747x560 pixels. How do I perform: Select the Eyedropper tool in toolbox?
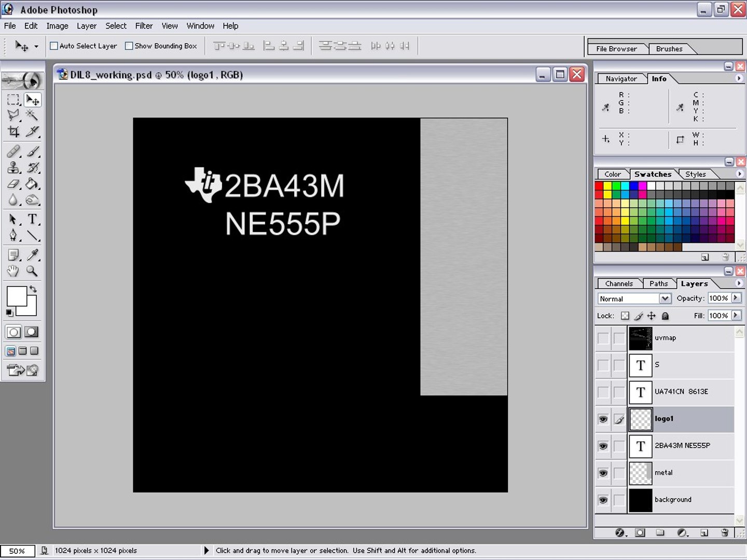tap(32, 255)
